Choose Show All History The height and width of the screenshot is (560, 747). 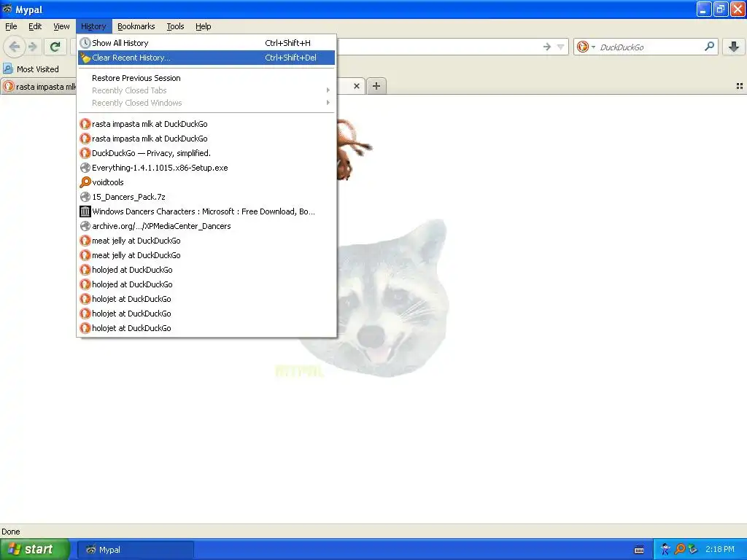[x=206, y=43]
